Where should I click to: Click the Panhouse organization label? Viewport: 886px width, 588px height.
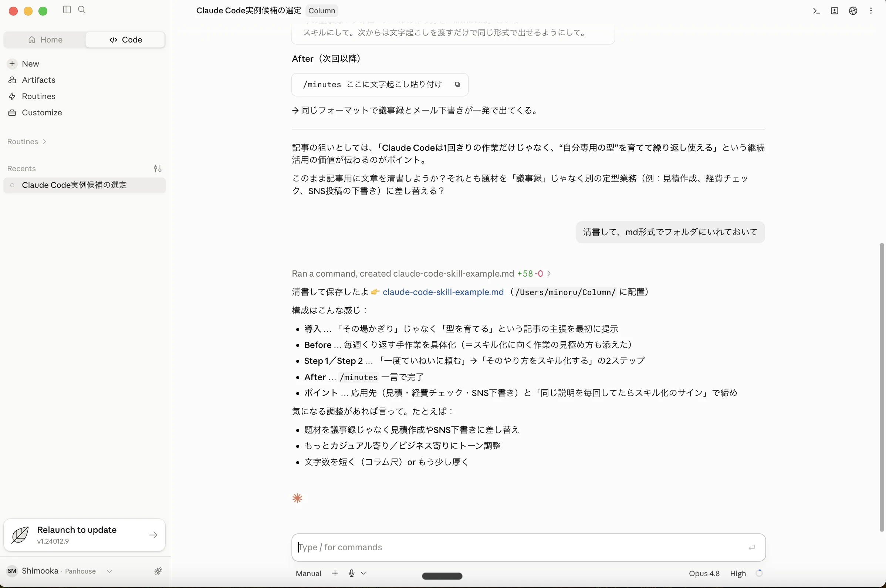tap(80, 571)
